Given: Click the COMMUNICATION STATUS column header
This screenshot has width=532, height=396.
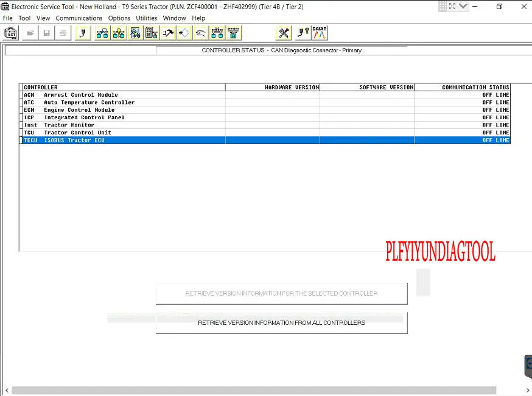Looking at the screenshot, I should 463,88.
